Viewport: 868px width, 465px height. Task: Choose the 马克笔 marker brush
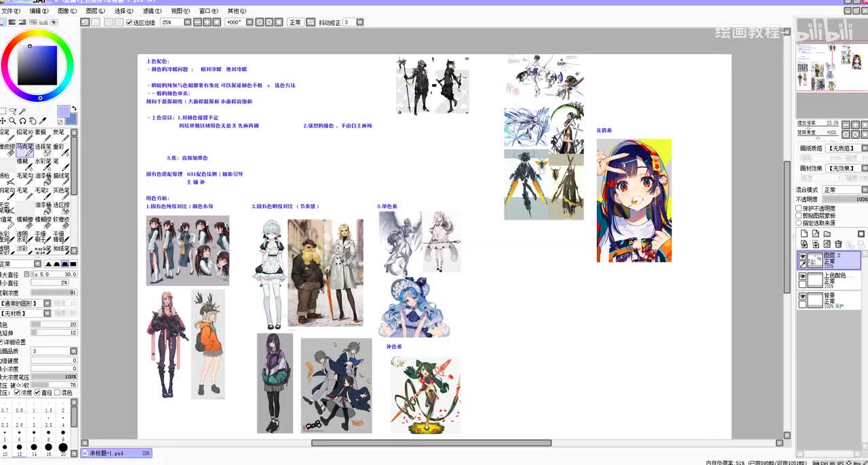pyautogui.click(x=24, y=150)
